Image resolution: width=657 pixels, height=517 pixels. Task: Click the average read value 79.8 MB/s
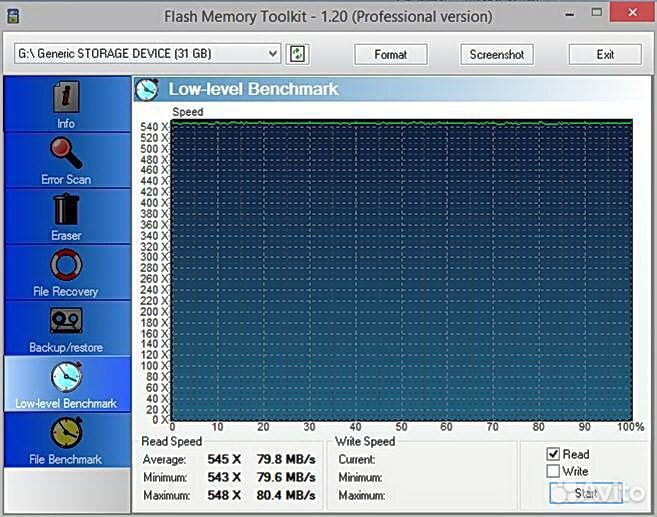click(286, 459)
